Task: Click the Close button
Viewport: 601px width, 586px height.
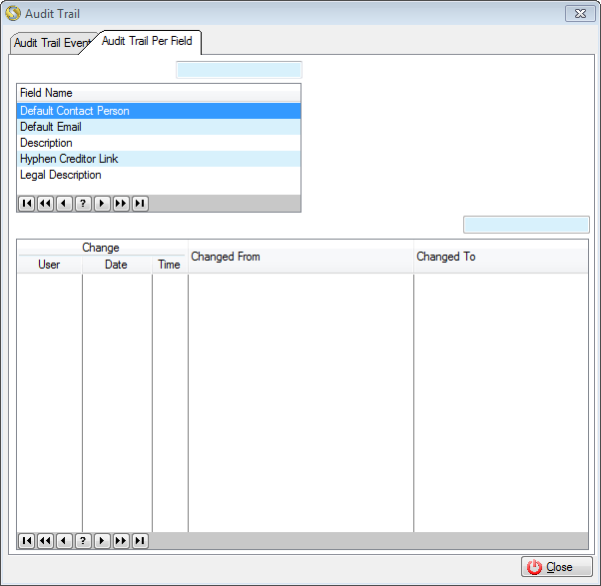Action: pyautogui.click(x=557, y=567)
